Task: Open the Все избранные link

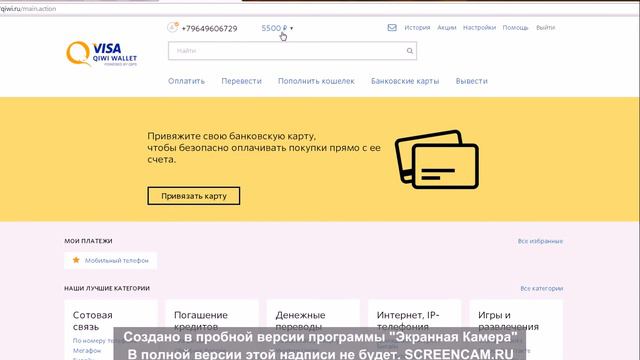Action: coord(540,241)
